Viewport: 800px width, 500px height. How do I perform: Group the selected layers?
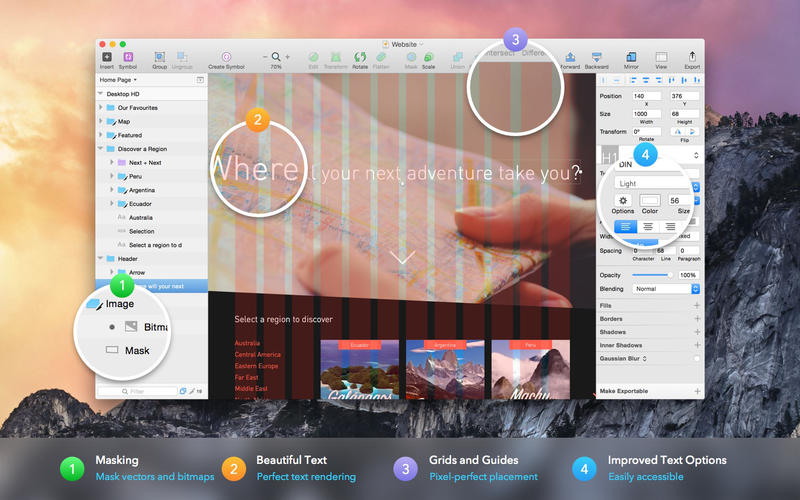pos(160,57)
